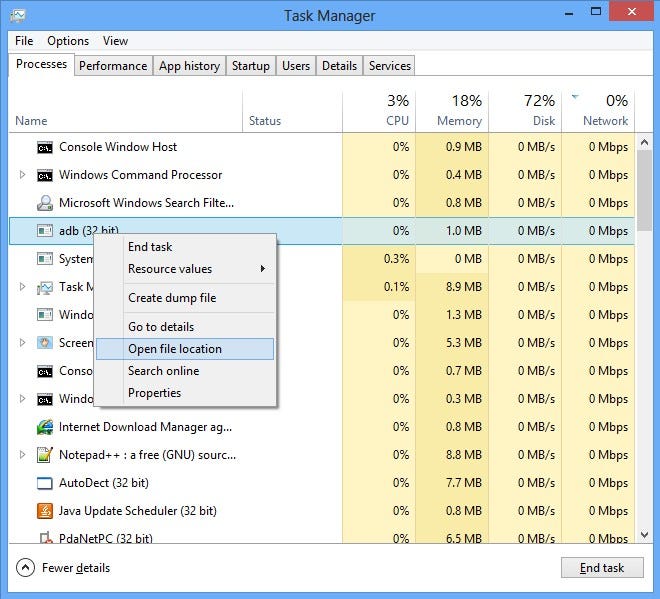This screenshot has height=599, width=660.
Task: Click the console icon in the 0.3 MB row
Action: coord(45,399)
